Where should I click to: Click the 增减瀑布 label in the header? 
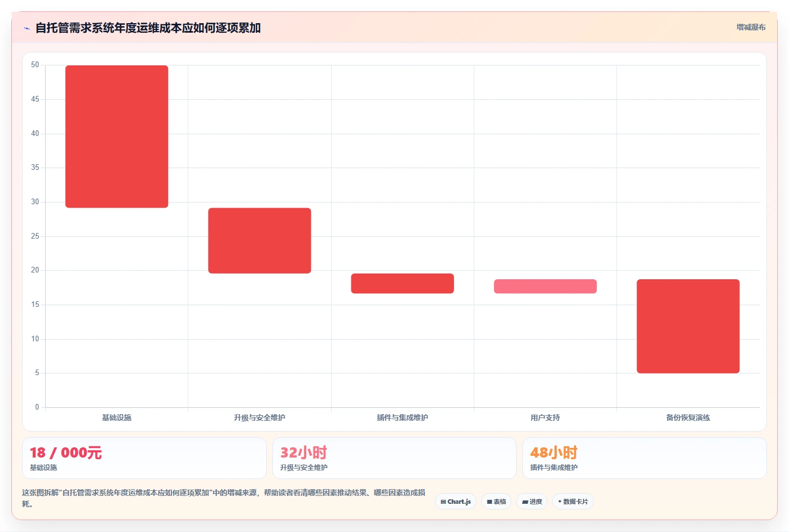[x=751, y=27]
